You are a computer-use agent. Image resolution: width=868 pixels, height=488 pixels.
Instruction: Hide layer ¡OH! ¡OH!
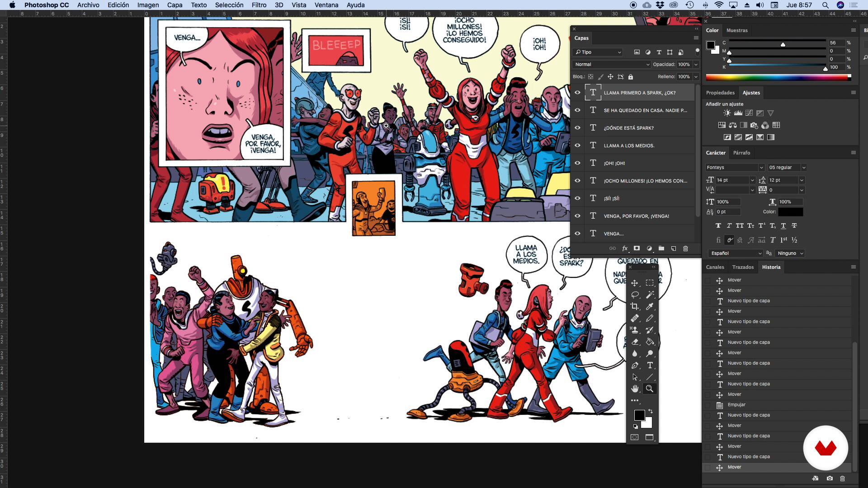(x=577, y=163)
